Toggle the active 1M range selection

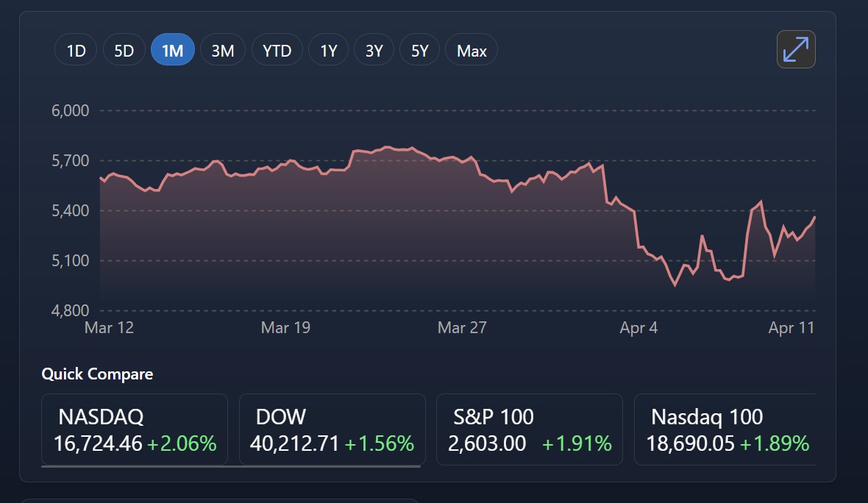173,49
